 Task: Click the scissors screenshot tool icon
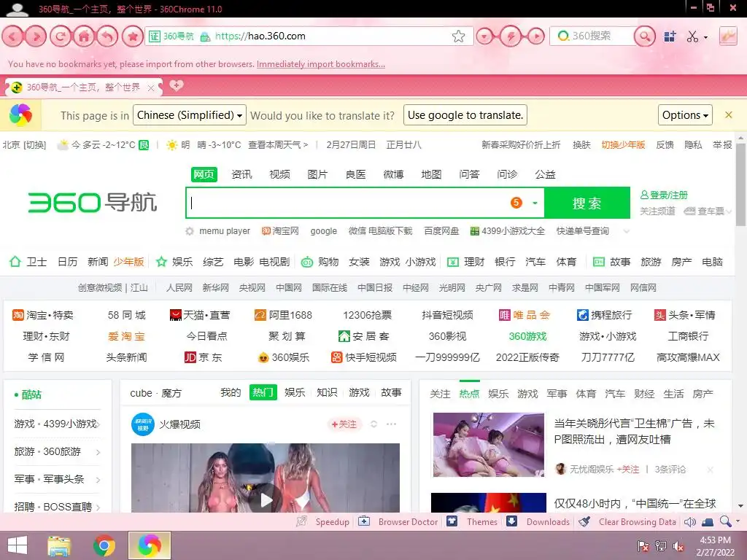tap(692, 36)
